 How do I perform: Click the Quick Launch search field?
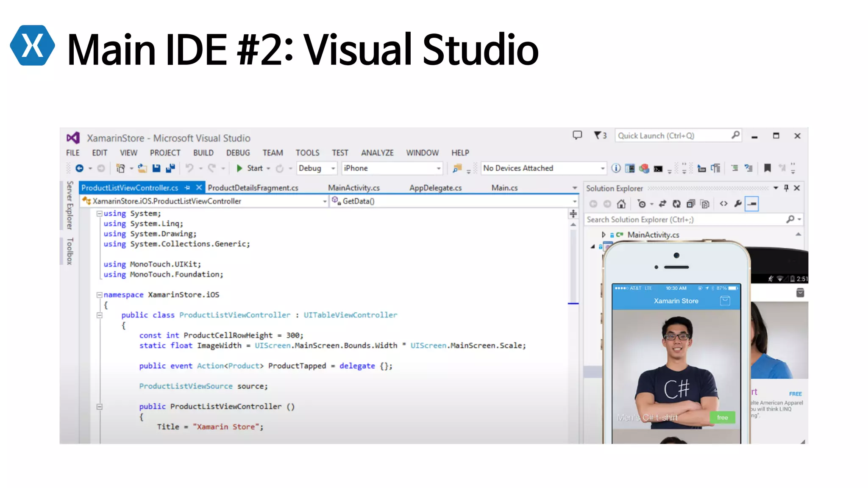point(678,136)
